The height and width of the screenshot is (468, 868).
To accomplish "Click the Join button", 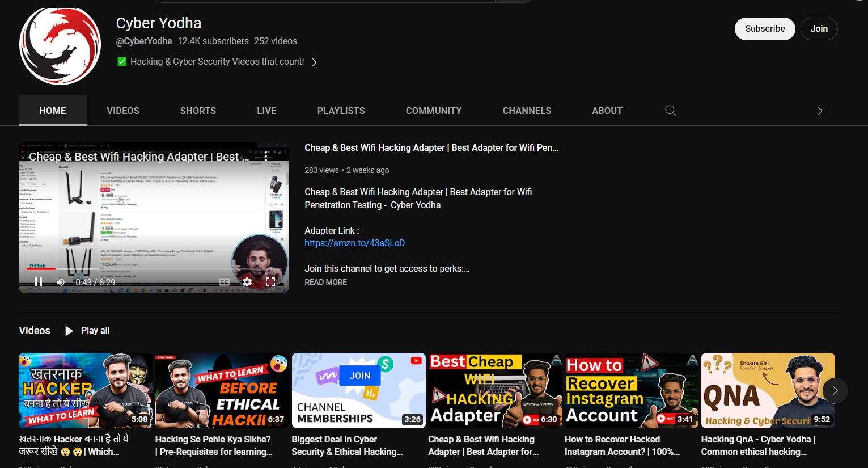I will 819,28.
